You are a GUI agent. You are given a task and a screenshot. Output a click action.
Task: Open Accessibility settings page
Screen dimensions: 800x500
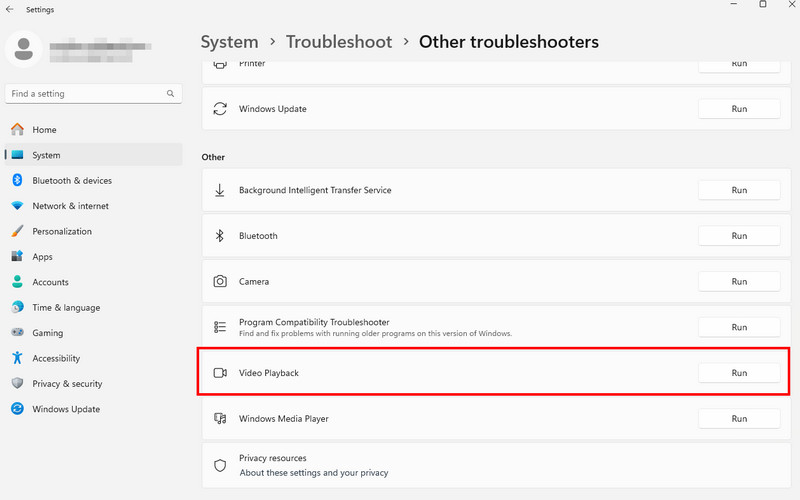56,359
